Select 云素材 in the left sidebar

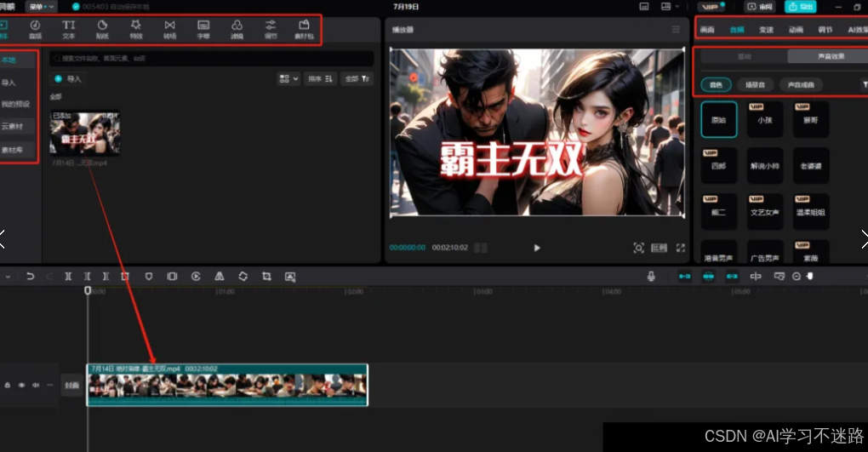pyautogui.click(x=14, y=126)
